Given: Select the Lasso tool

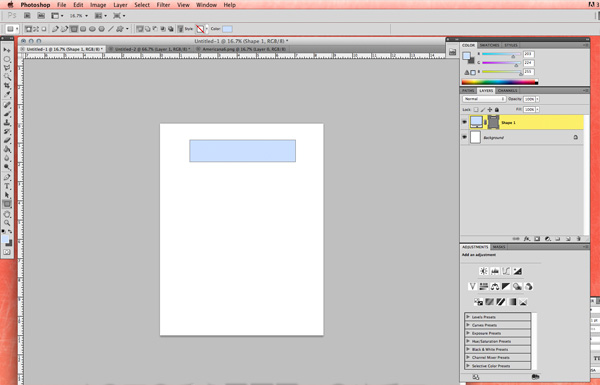Looking at the screenshot, I should (x=7, y=68).
